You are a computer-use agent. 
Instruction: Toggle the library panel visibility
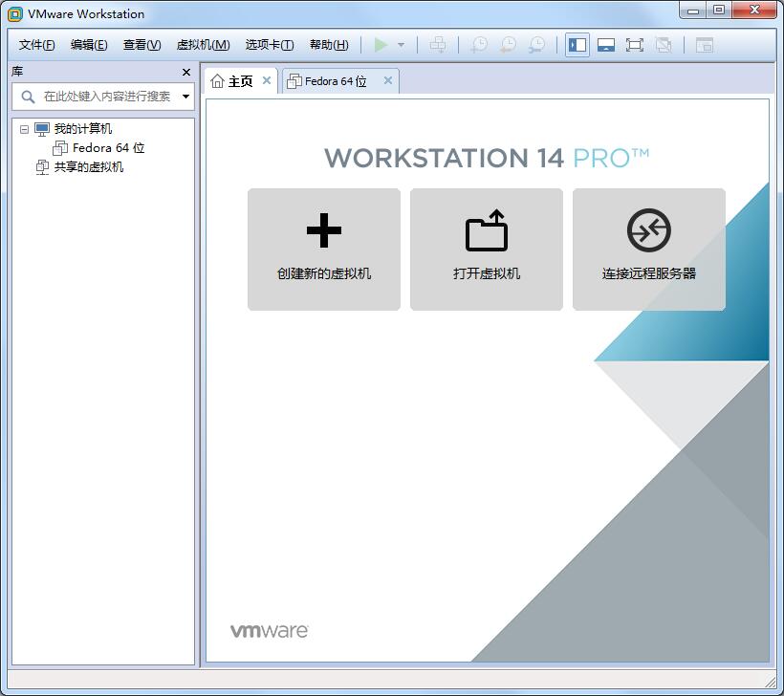pos(577,44)
